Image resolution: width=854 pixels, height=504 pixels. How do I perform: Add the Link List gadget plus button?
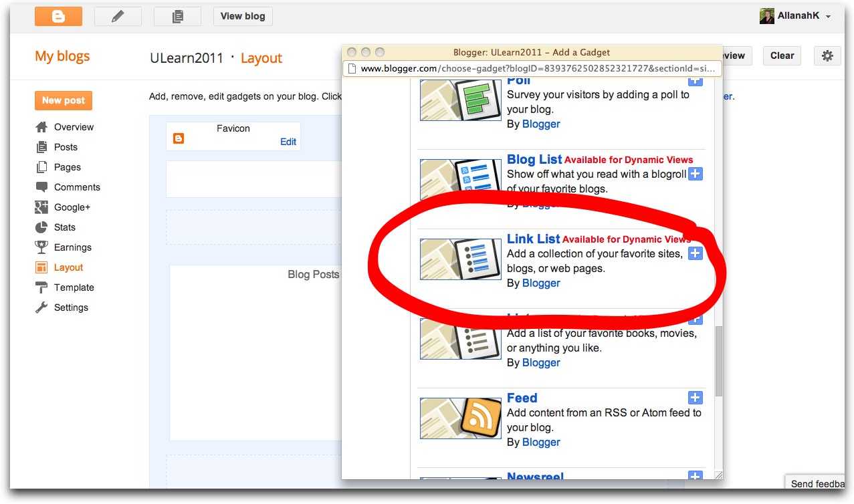(x=696, y=253)
